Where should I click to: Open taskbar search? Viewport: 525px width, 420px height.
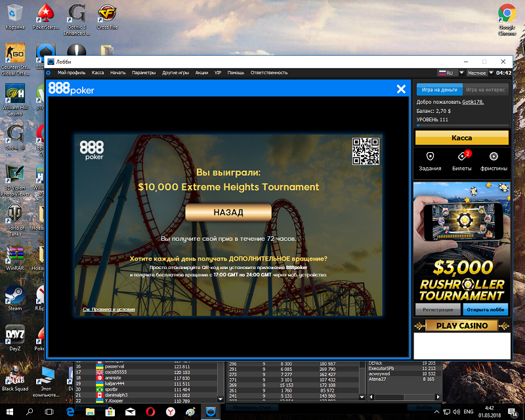pyautogui.click(x=30, y=411)
